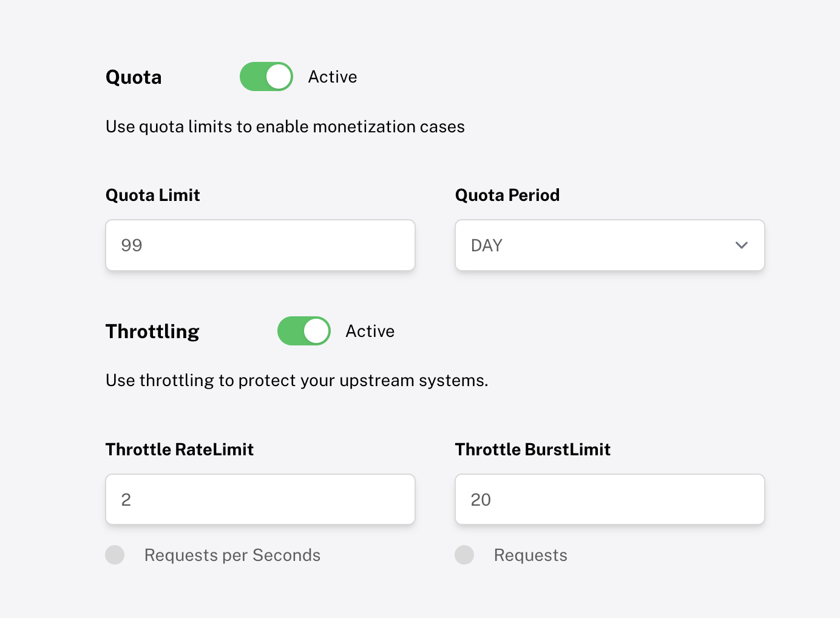This screenshot has width=840, height=618.
Task: Click the Quota Limit label
Action: click(152, 195)
